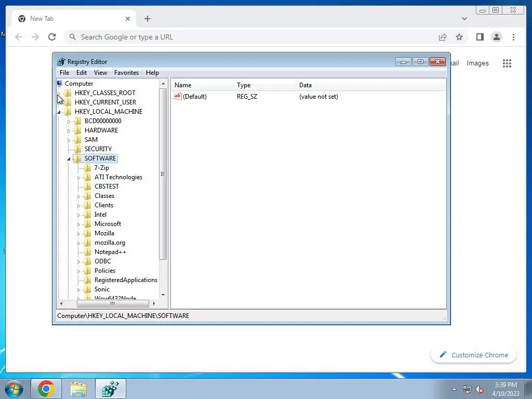532x399 pixels.
Task: Go back in Chrome
Action: pyautogui.click(x=19, y=37)
